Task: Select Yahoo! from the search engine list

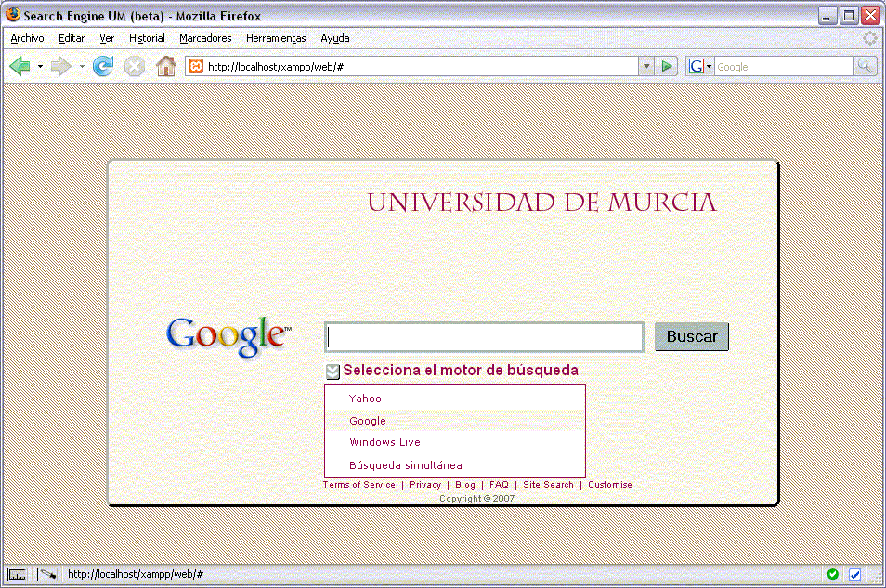Action: click(367, 399)
